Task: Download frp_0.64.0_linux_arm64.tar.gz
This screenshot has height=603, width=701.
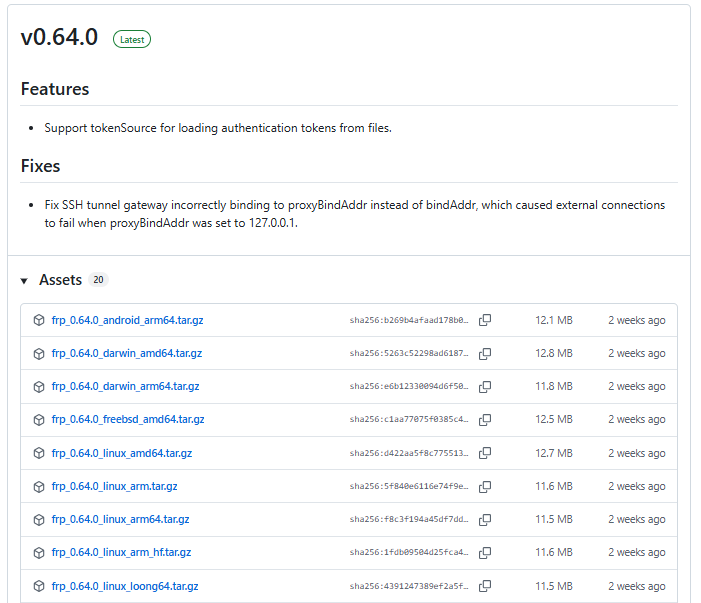Action: click(120, 519)
